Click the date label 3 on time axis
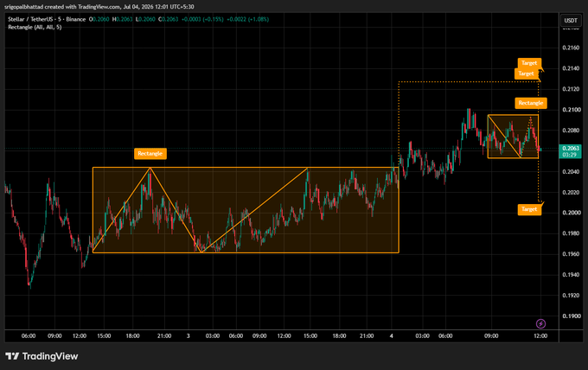This screenshot has width=588, height=370. click(x=189, y=336)
